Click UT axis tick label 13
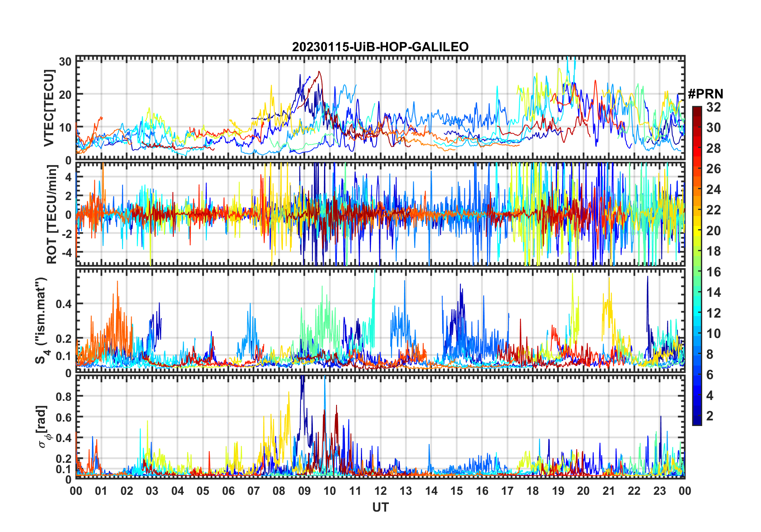 [x=406, y=491]
